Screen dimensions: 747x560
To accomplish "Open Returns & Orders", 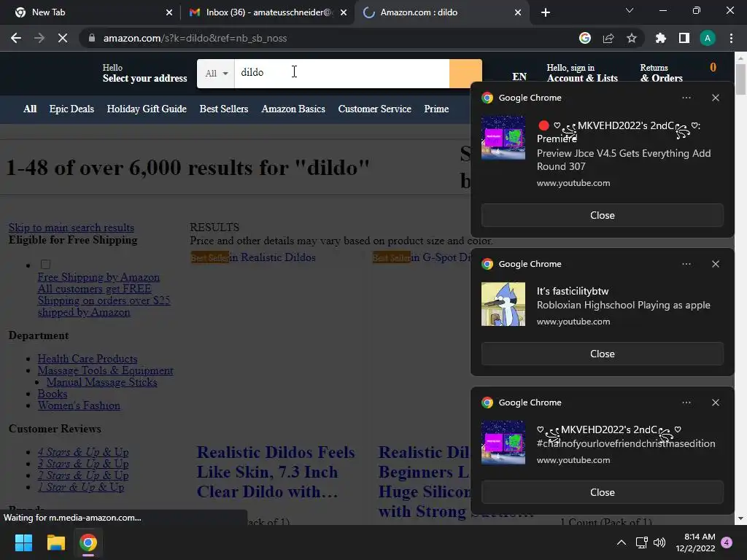I will coord(661,74).
